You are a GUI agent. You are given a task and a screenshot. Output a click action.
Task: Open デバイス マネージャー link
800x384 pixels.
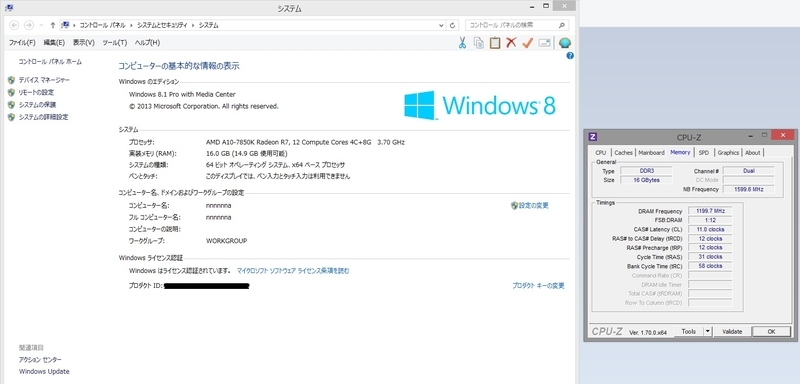(44, 80)
